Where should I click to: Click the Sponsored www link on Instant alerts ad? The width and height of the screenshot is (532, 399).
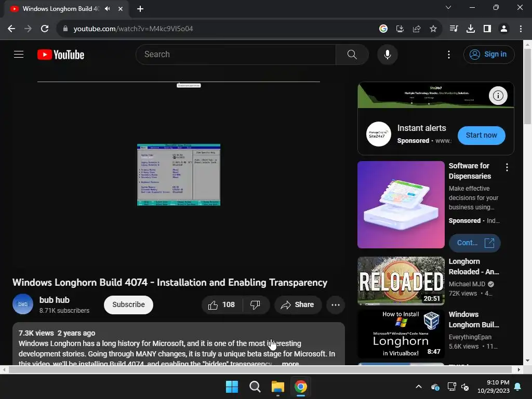point(424,141)
